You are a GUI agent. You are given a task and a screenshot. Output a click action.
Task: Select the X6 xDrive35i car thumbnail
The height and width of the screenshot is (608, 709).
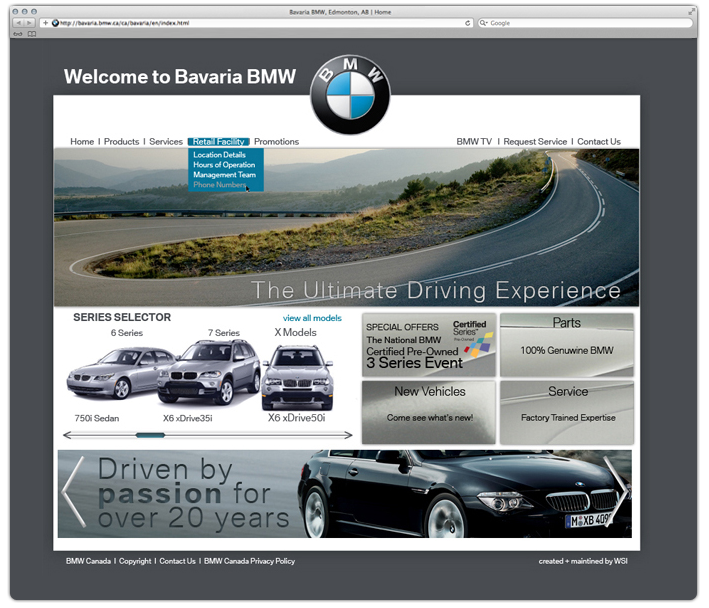209,372
